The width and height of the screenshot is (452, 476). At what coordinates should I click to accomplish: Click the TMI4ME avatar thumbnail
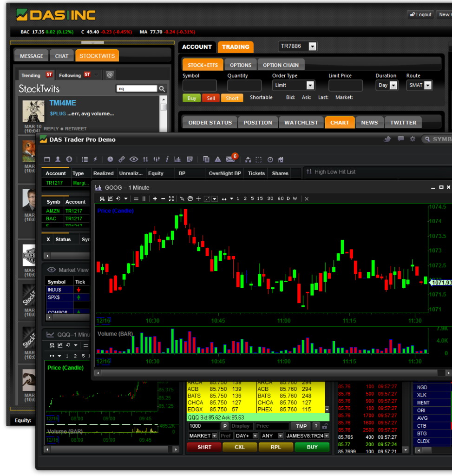tap(33, 111)
